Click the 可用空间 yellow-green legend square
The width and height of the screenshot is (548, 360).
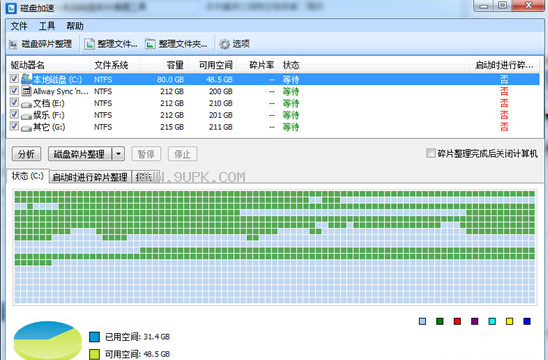point(94,354)
